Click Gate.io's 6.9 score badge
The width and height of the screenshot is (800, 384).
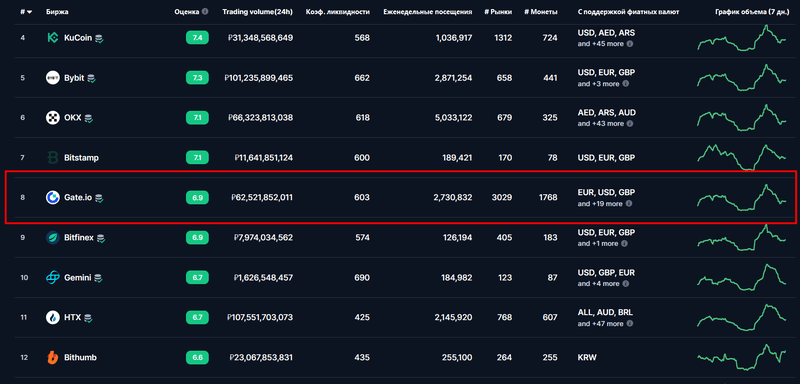[197, 197]
